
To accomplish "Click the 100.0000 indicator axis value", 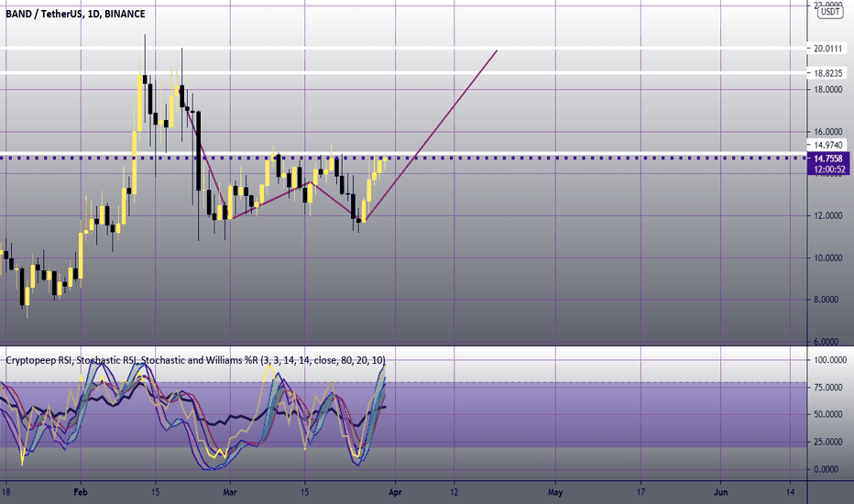I will (830, 360).
